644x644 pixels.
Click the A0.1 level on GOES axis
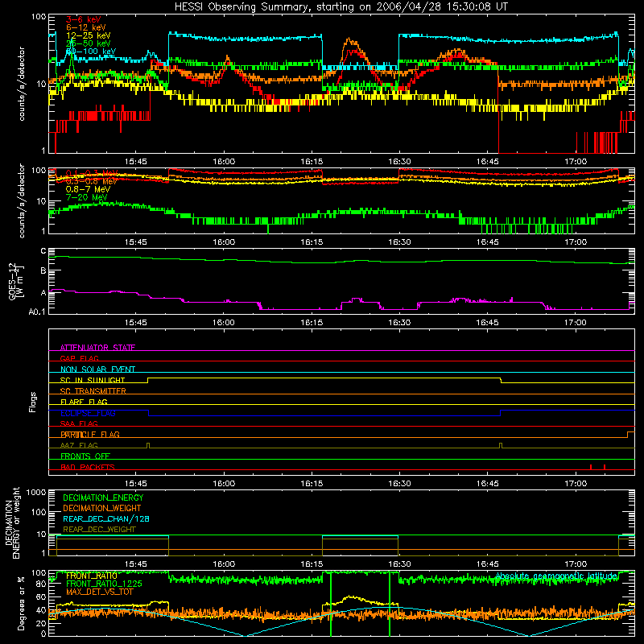(37, 312)
